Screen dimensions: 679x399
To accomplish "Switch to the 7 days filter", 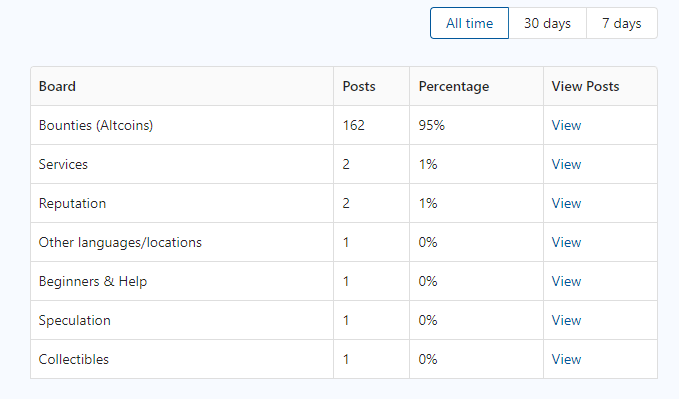I will click(622, 23).
